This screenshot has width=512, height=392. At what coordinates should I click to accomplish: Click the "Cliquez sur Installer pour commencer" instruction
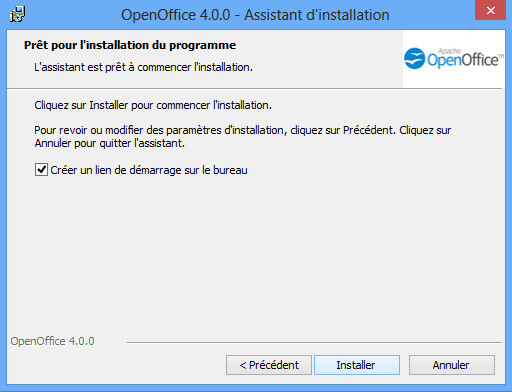tap(153, 105)
